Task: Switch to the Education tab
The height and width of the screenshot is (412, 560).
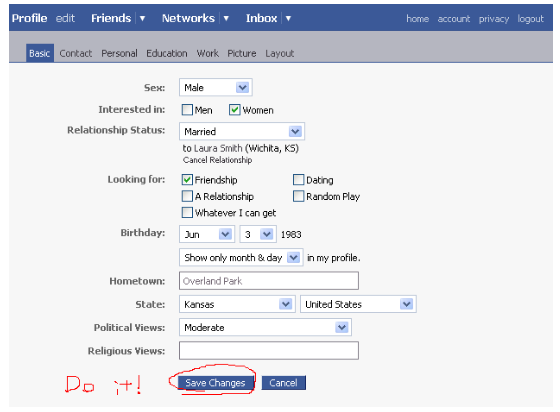Action: [167, 54]
